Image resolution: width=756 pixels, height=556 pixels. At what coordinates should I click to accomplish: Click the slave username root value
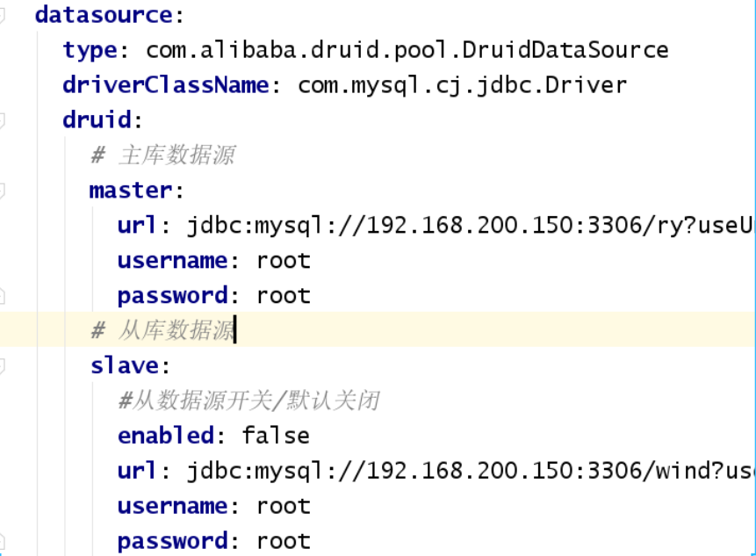pyautogui.click(x=284, y=506)
